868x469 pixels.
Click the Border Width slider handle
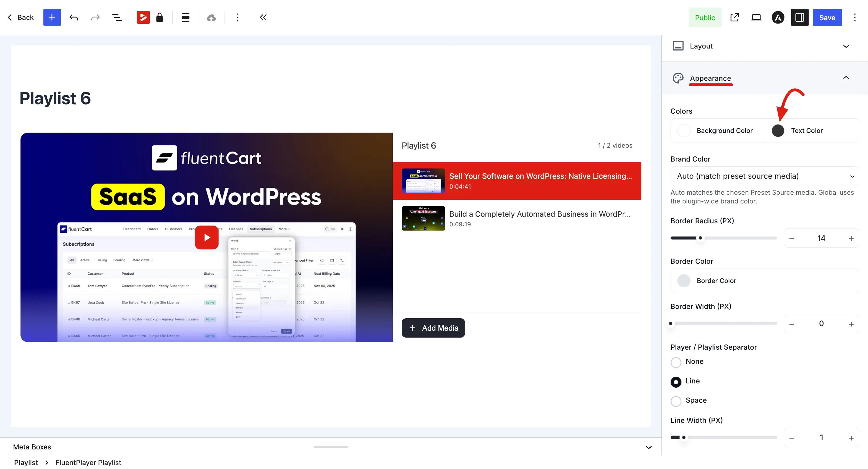tap(671, 323)
